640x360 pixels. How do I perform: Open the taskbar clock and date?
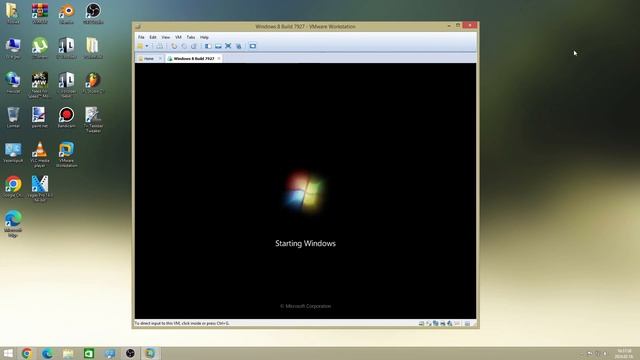[624, 353]
